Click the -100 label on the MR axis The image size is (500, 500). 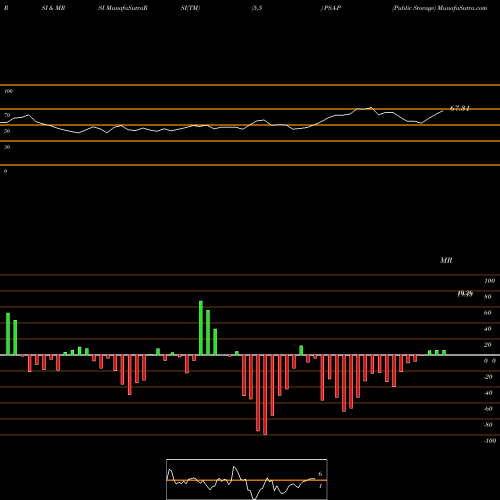pyautogui.click(x=490, y=441)
